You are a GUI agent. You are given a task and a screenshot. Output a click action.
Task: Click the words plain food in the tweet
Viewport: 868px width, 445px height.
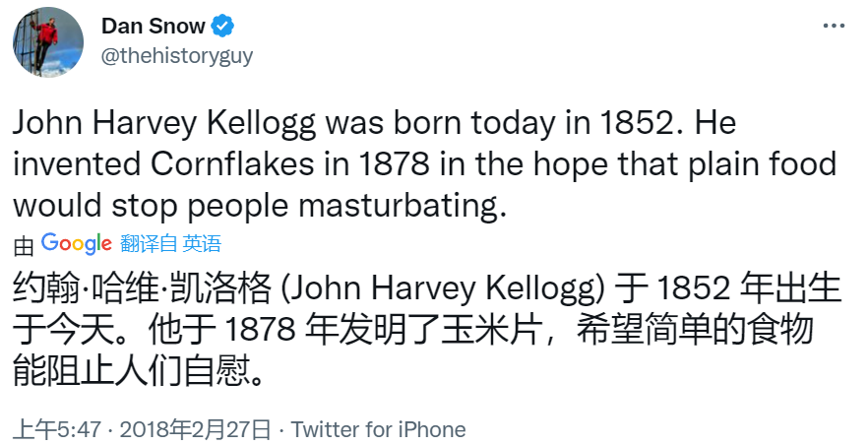pos(762,163)
